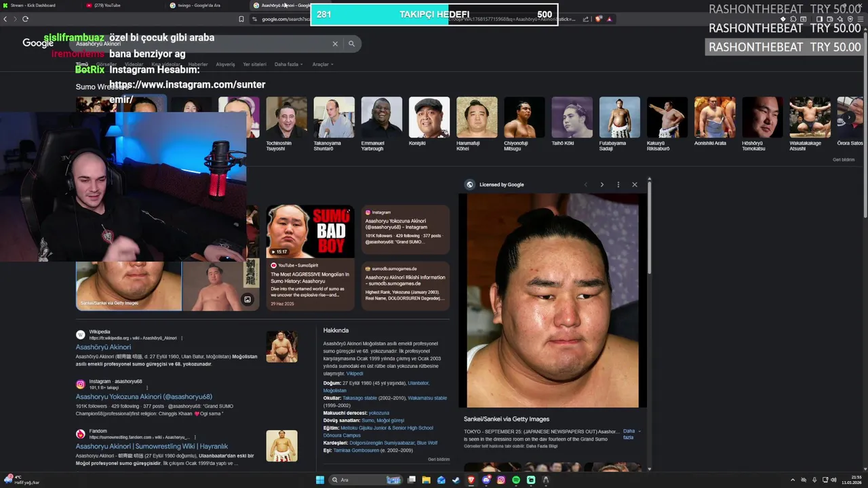Open Instagram card for @asashoryu68

click(406, 230)
